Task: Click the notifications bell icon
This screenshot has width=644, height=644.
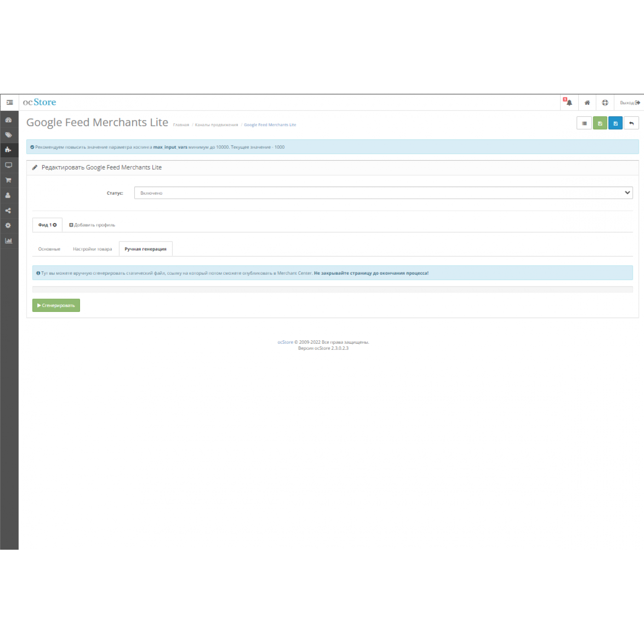Action: coord(569,103)
